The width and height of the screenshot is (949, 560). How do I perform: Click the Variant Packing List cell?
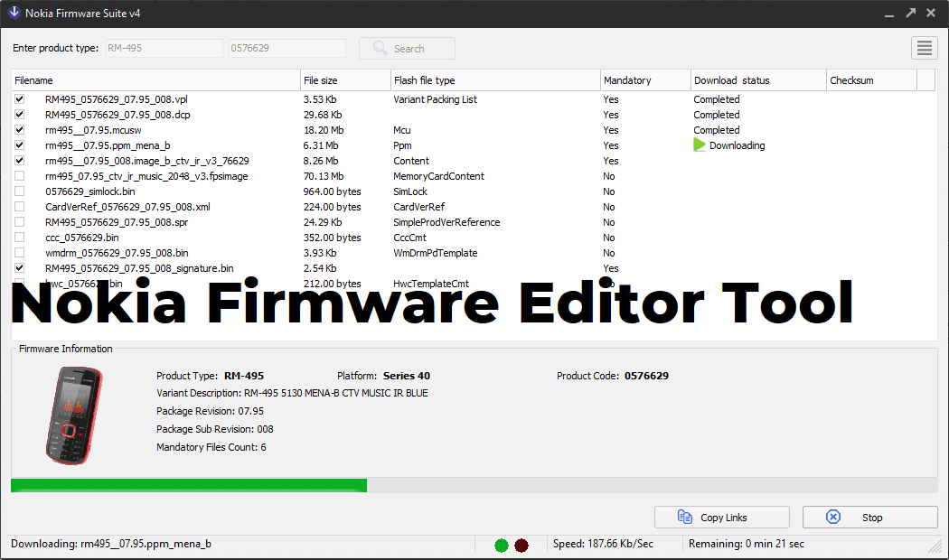pos(435,99)
